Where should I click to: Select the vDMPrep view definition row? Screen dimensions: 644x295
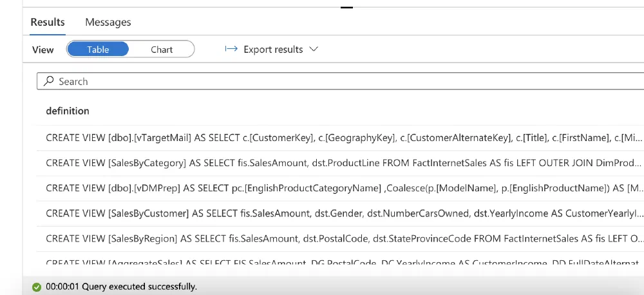[x=340, y=188]
